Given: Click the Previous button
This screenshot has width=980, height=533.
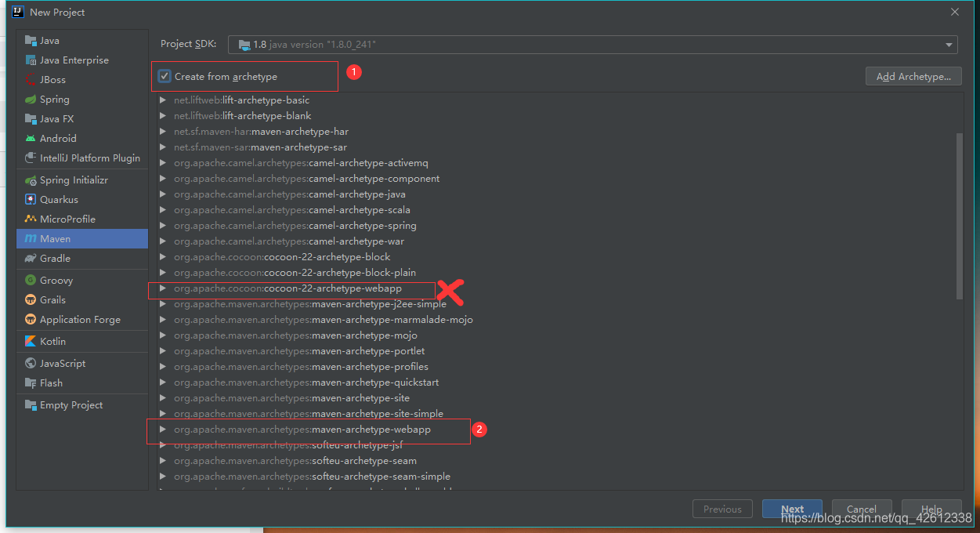Looking at the screenshot, I should pos(722,509).
